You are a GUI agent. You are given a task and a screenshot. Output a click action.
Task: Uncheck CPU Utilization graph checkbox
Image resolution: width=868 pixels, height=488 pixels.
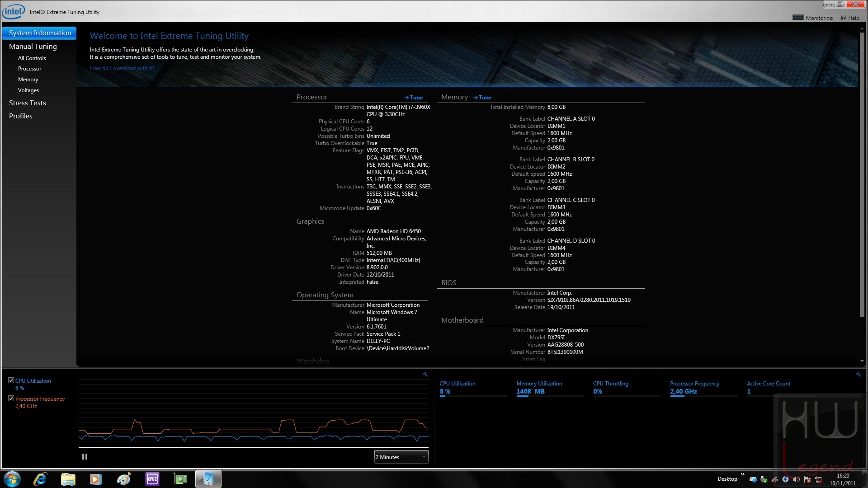(x=11, y=380)
